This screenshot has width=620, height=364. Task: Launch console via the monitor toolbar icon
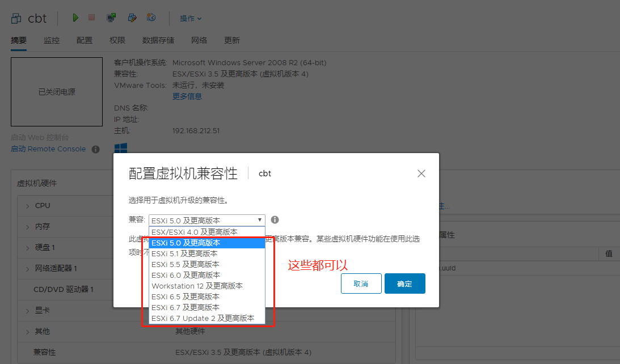click(111, 18)
